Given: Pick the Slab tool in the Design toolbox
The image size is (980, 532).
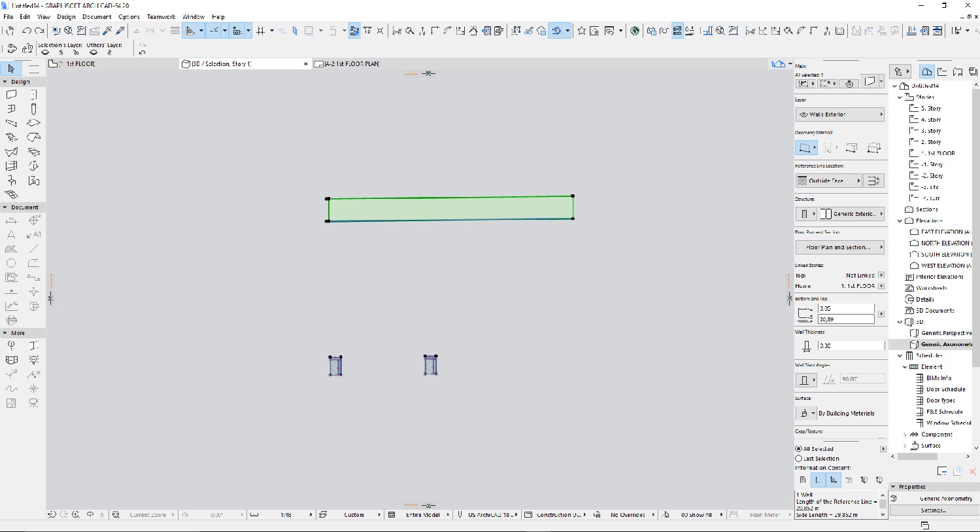Looking at the screenshot, I should click(x=34, y=123).
